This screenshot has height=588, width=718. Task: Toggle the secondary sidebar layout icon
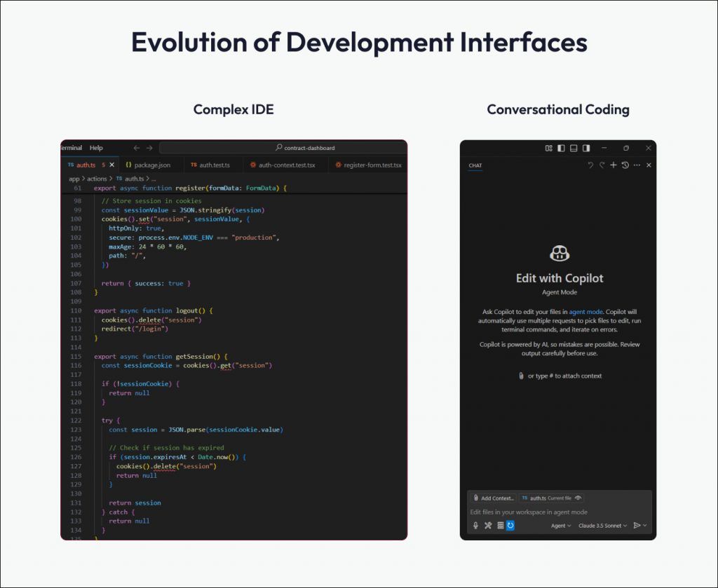[585, 148]
